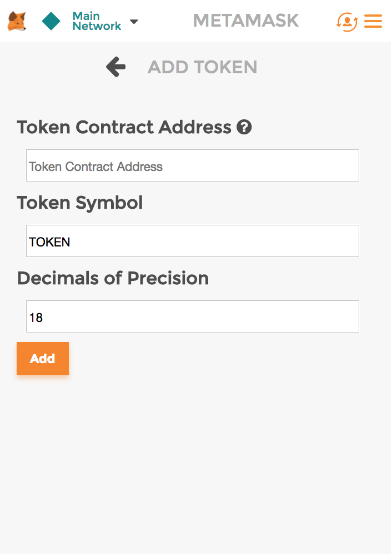Viewport: 392px width, 554px height.
Task: Click the TOKEN text in symbol field
Action: [x=49, y=242]
